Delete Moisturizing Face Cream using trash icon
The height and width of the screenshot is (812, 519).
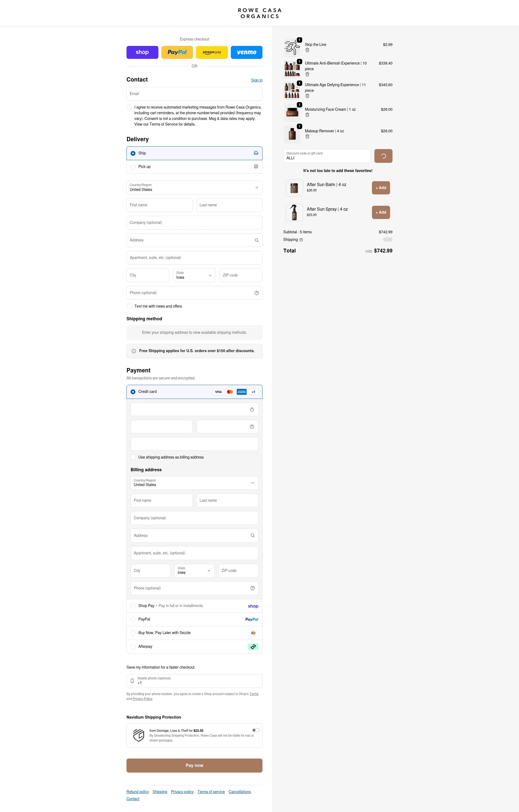[307, 115]
